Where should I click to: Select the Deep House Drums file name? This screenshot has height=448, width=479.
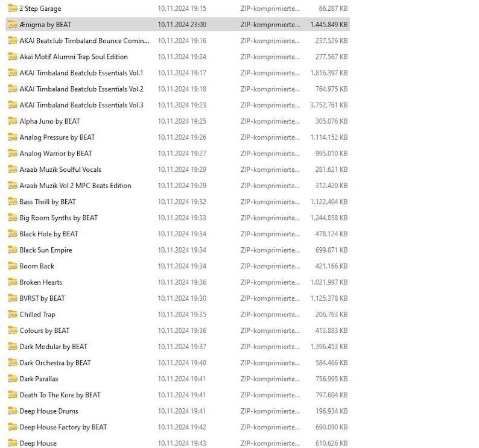[x=49, y=411]
